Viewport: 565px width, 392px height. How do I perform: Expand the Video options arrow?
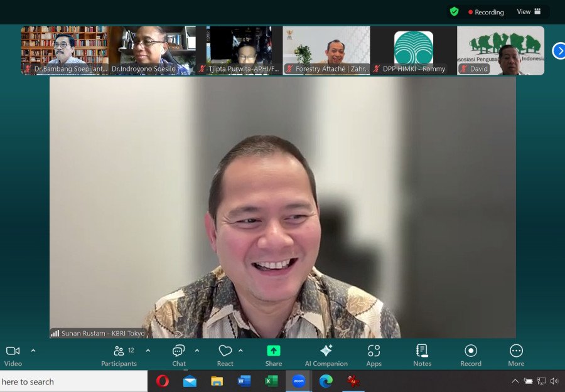point(33,351)
